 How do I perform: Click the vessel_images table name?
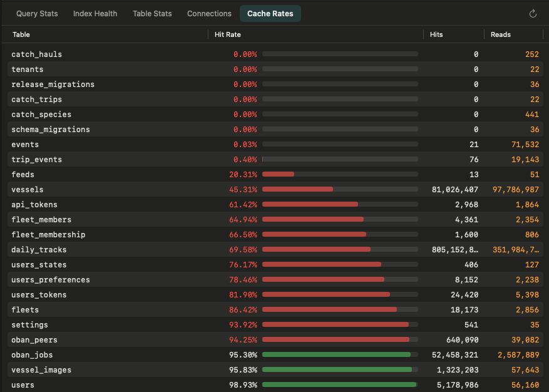[x=41, y=371]
